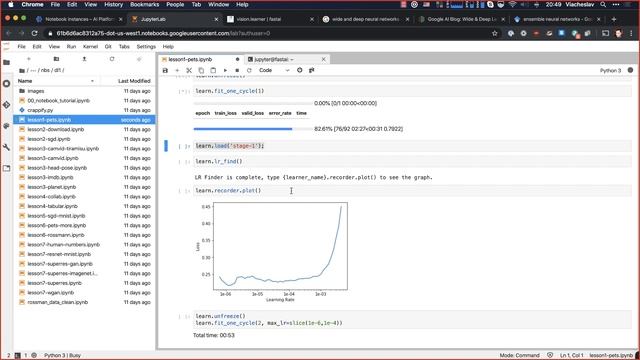The image size is (640, 360).
Task: Open the Git sidebar panel icon
Action: pos(7,105)
